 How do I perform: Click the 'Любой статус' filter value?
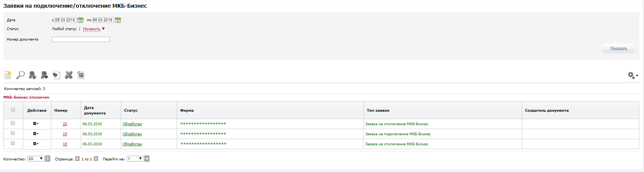pyautogui.click(x=64, y=29)
